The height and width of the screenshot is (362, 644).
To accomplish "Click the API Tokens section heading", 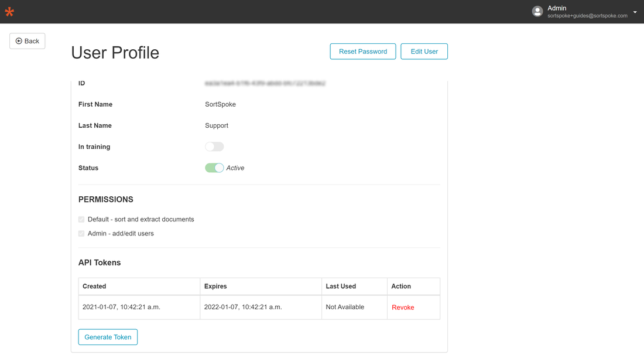I will pos(100,262).
